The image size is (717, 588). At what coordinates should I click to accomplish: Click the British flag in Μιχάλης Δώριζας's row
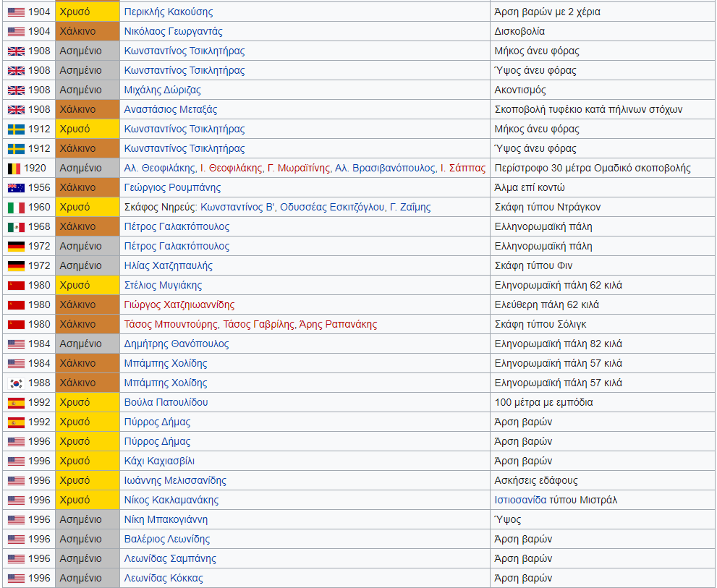click(16, 90)
